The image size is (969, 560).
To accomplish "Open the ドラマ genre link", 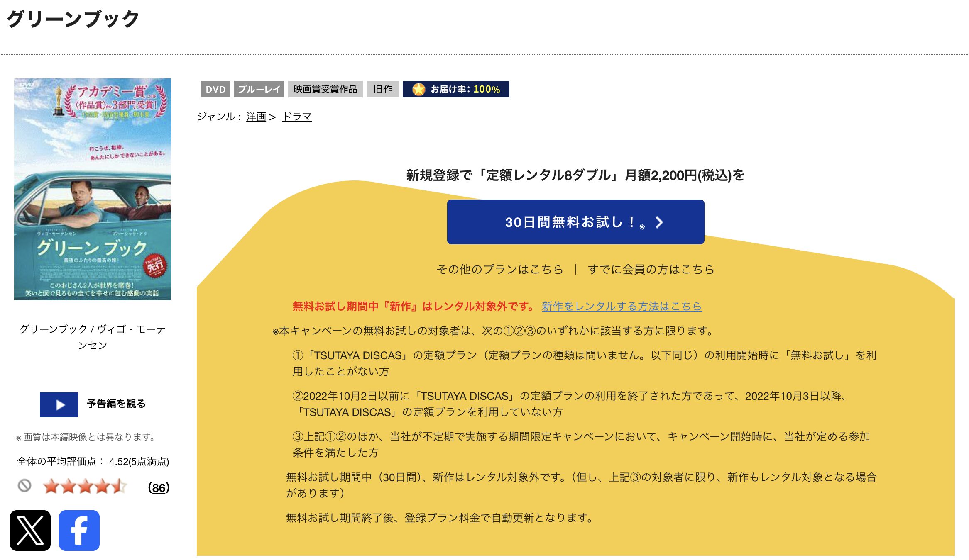I will point(297,117).
